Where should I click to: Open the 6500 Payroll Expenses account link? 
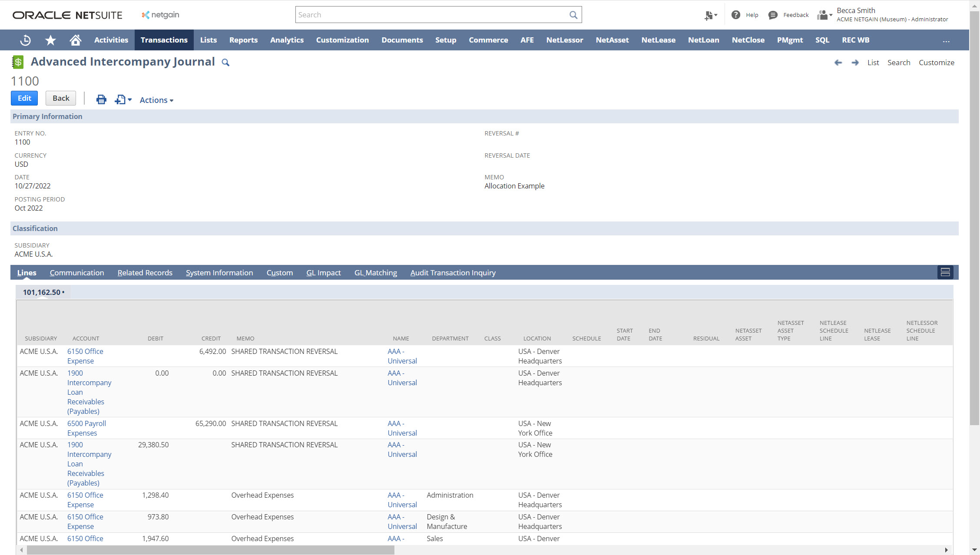(86, 428)
